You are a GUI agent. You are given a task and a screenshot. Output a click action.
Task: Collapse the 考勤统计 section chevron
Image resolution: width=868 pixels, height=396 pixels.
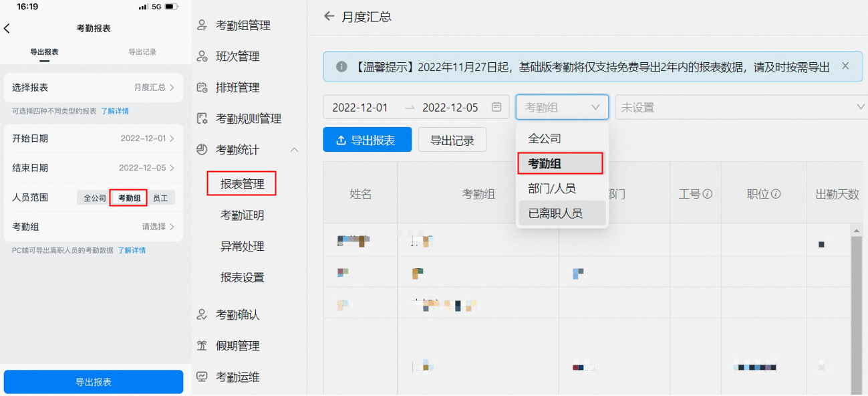294,150
